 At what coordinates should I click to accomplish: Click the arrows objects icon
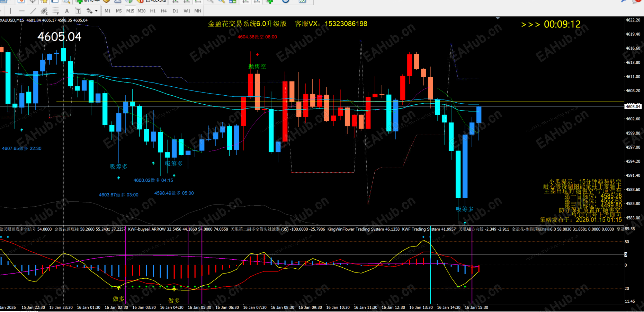(89, 11)
